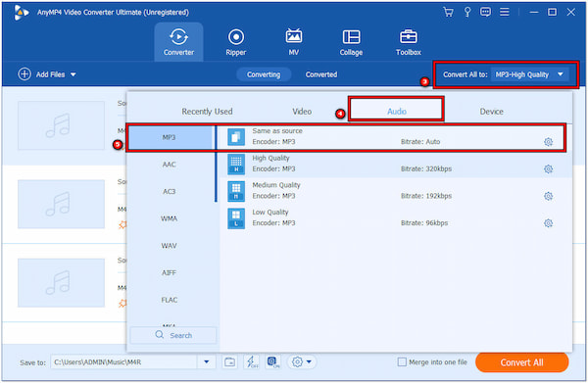Viewport: 588px width, 383px height.
Task: Open settings gear for Medium Quality
Action: pyautogui.click(x=548, y=196)
